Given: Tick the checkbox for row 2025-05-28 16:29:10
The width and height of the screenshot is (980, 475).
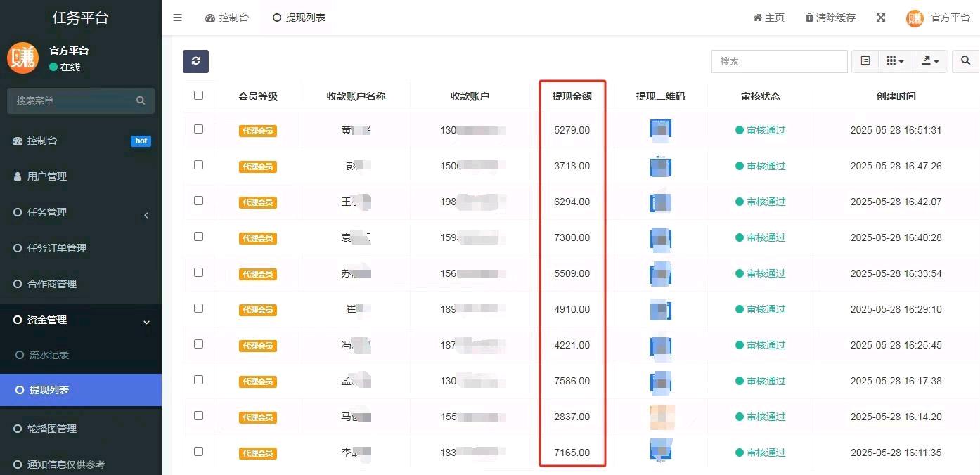Looking at the screenshot, I should tap(198, 308).
